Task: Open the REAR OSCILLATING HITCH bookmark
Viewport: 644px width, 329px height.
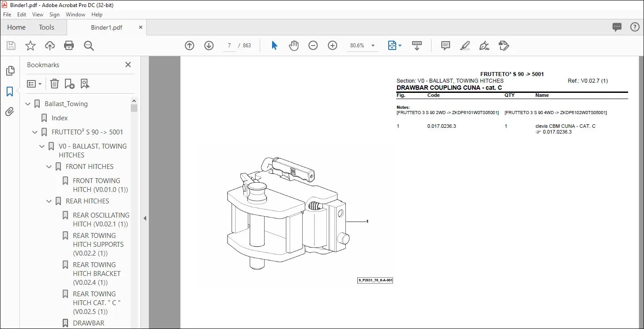Action: tap(101, 220)
